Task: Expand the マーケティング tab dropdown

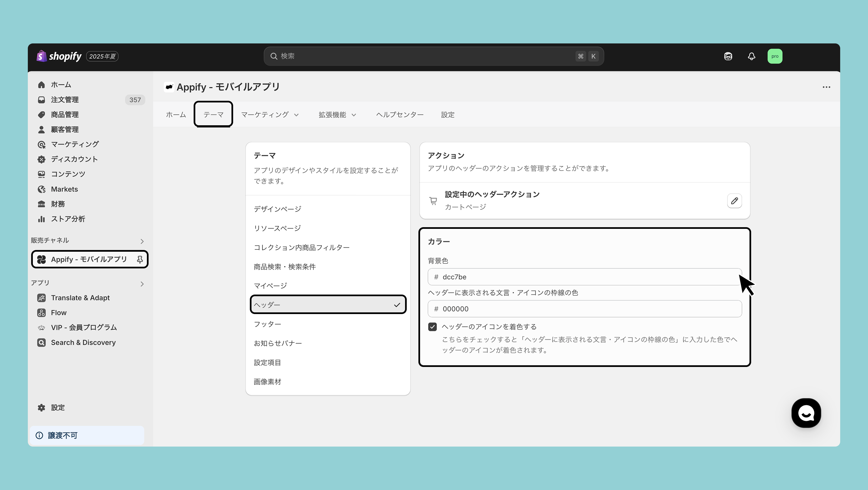Action: pyautogui.click(x=270, y=115)
